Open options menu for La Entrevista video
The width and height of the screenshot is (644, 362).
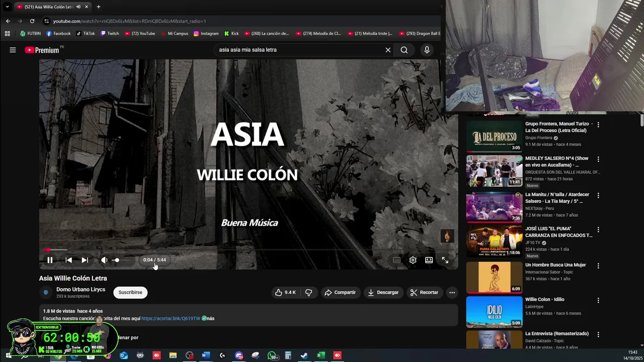[598, 334]
